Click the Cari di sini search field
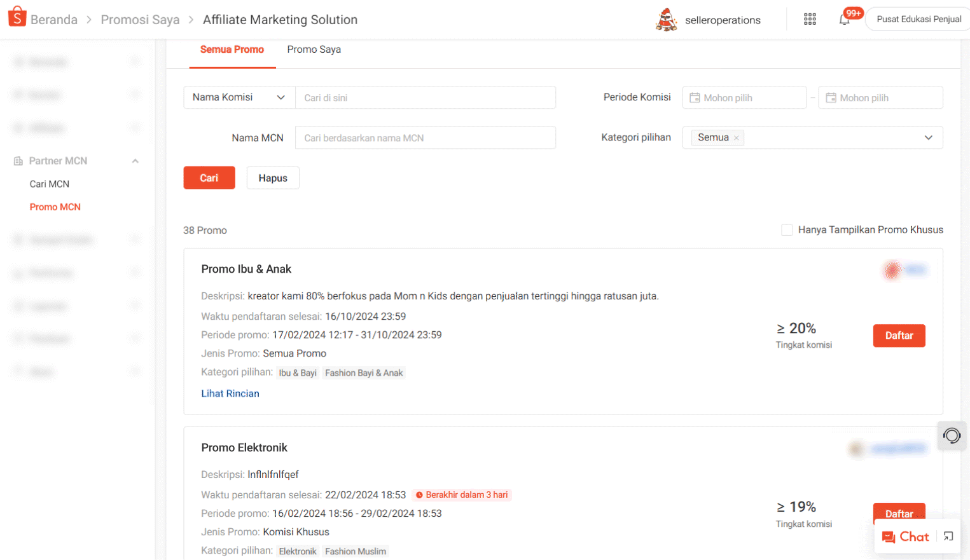 coord(426,97)
